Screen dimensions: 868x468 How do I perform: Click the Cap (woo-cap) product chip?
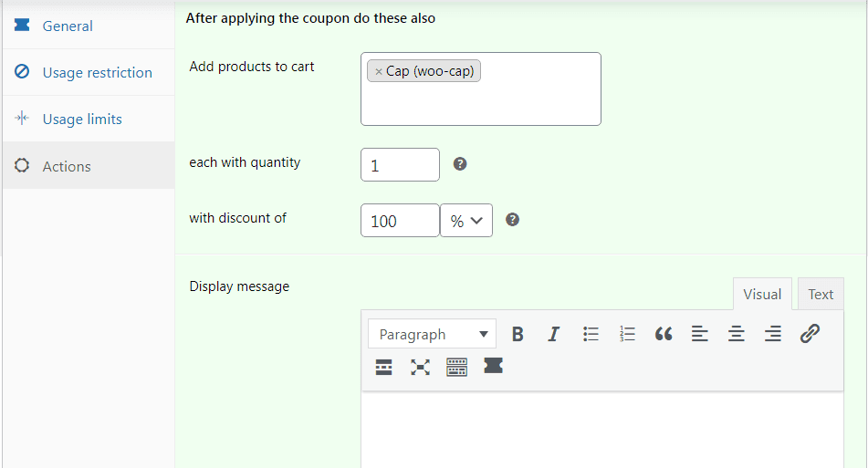(x=424, y=71)
